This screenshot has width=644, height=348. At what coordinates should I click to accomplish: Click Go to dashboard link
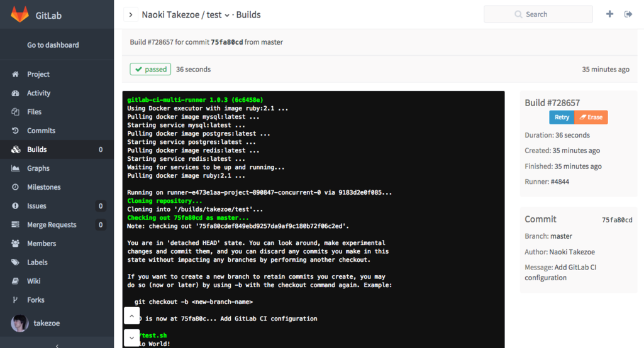pos(53,45)
